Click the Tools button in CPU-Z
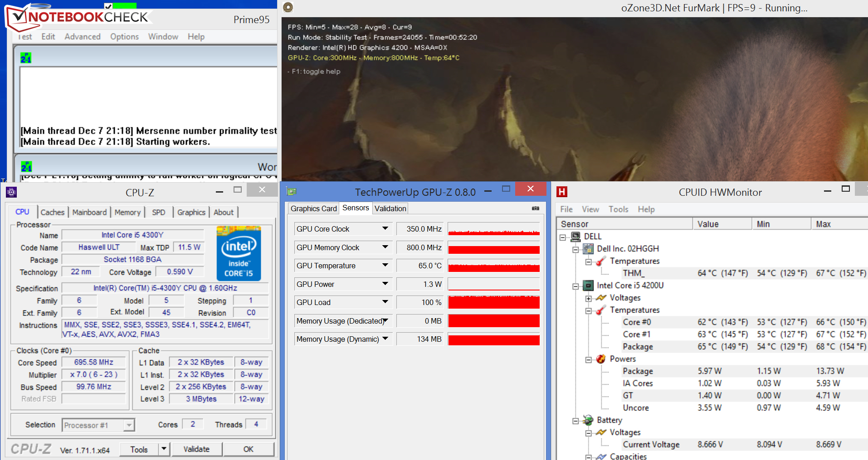This screenshot has height=460, width=868. pos(139,449)
